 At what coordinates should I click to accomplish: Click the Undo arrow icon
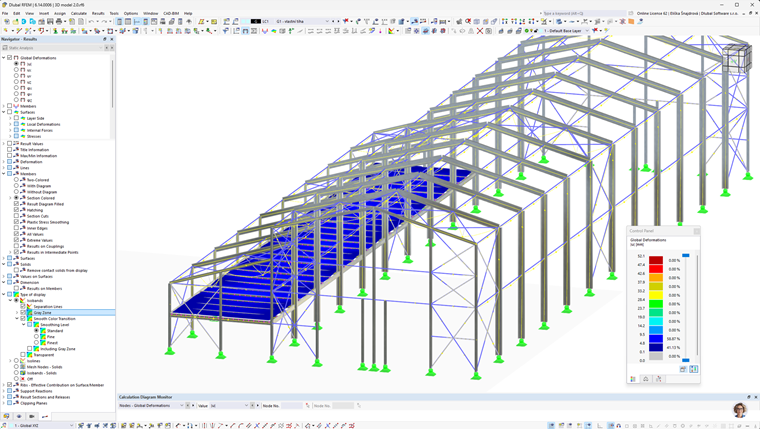[x=91, y=21]
